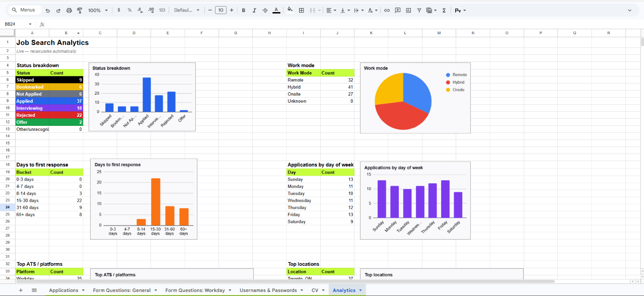This screenshot has height=296, width=644.
Task: Select the Analytics sheet tab
Action: click(x=344, y=290)
